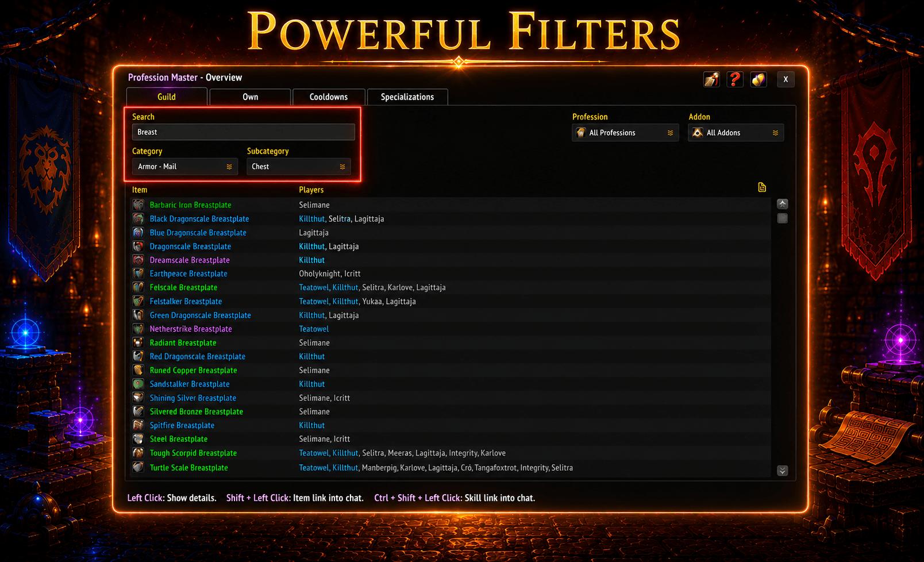Click player Lagittaja in Blue Dragonscale row

314,232
